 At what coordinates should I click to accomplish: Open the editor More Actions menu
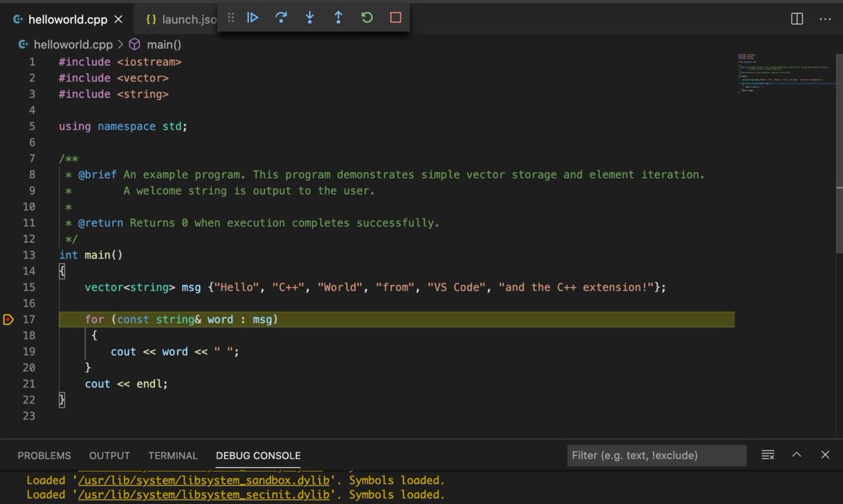pyautogui.click(x=825, y=19)
